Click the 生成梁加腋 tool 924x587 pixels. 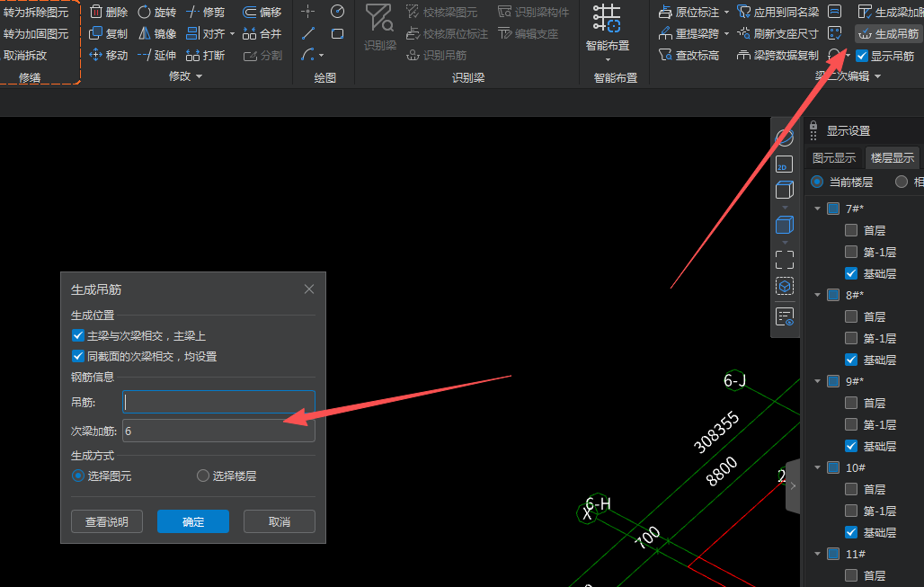click(x=891, y=12)
